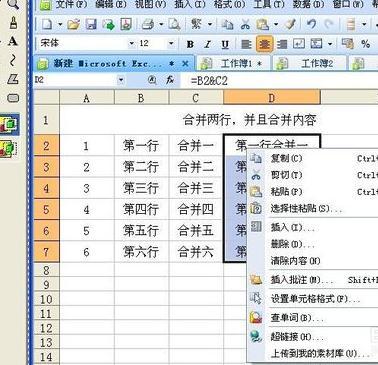Click the Undo arrow icon
This screenshot has width=378, height=365.
(311, 24)
